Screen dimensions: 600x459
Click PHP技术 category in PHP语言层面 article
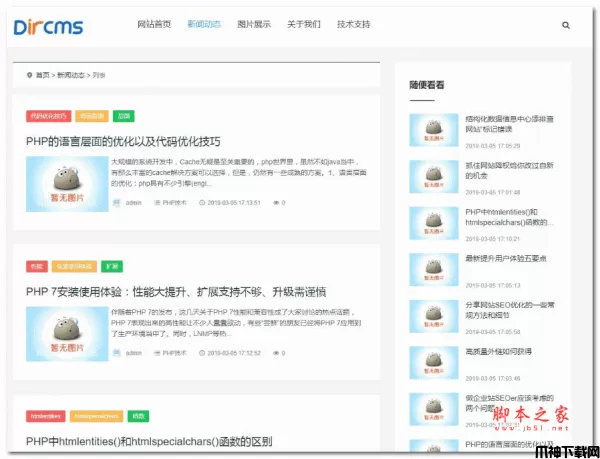(x=174, y=203)
